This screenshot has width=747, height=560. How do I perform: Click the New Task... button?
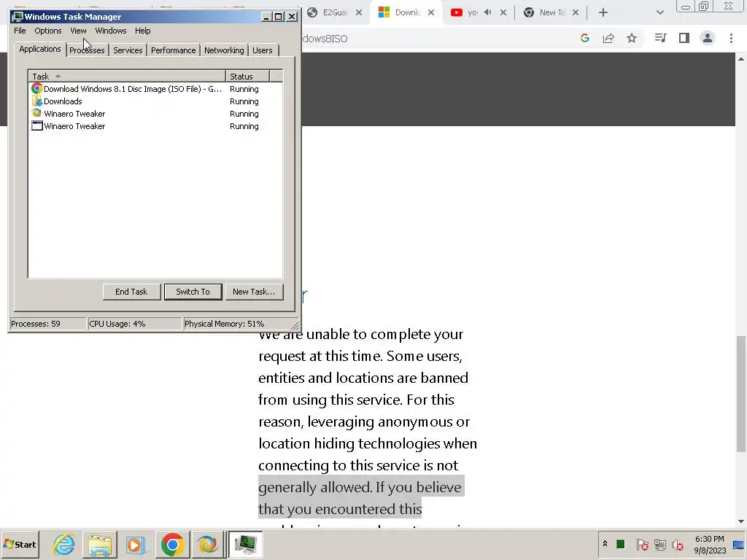[254, 292]
